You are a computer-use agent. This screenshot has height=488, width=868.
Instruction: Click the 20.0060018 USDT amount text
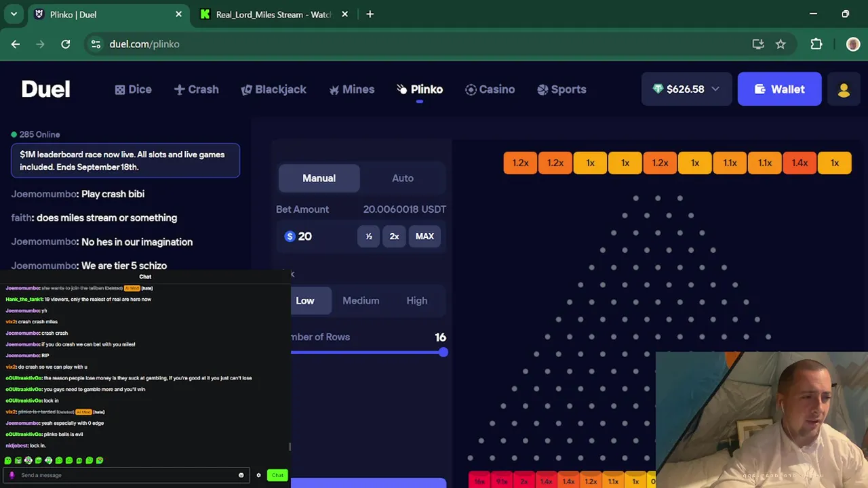404,209
